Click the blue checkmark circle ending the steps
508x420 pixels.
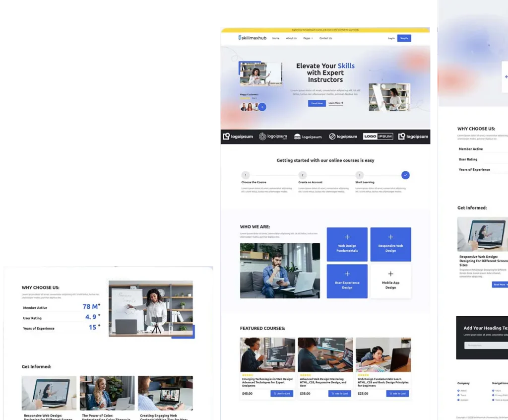[405, 175]
